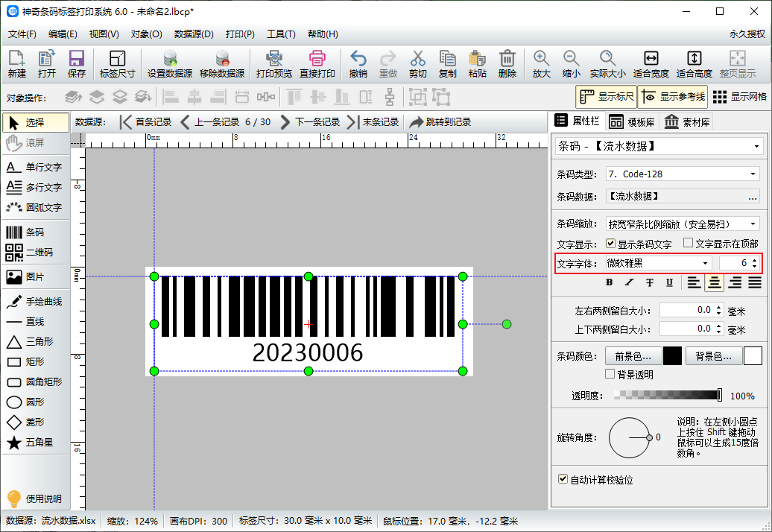This screenshot has height=532, width=772.
Task: Click 跳转到记录 jump to record
Action: pos(440,122)
